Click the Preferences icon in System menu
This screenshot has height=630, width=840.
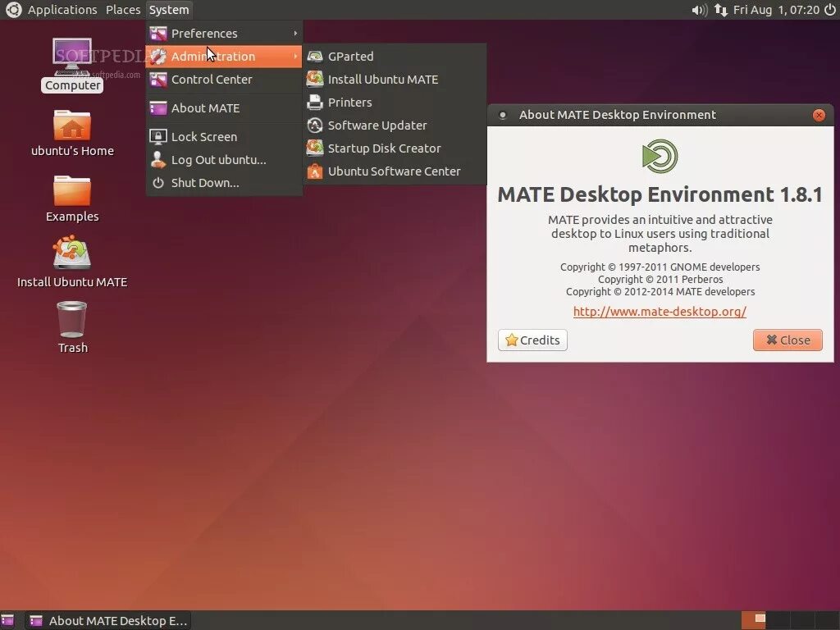158,33
